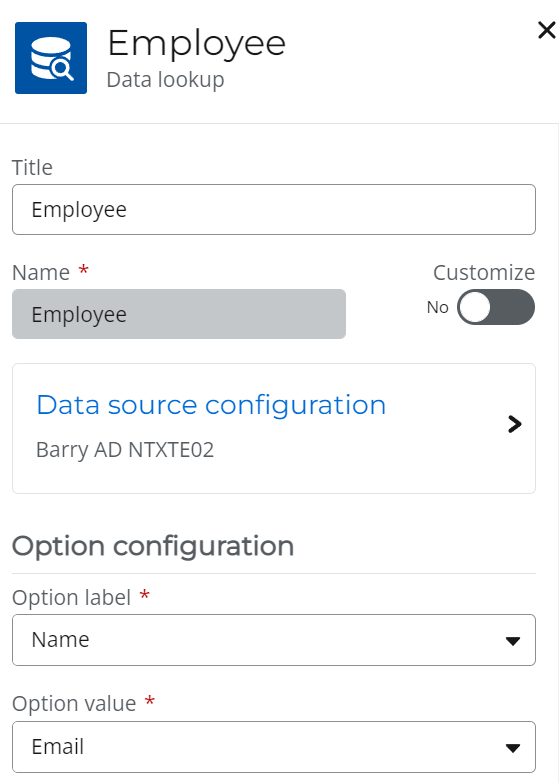Click the Data source configuration link
This screenshot has width=559, height=783.
tap(211, 405)
